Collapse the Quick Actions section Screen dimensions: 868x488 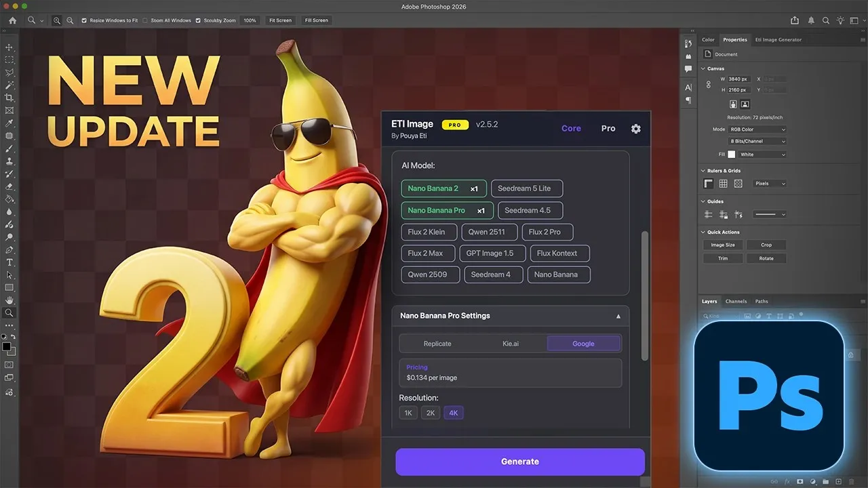[703, 232]
